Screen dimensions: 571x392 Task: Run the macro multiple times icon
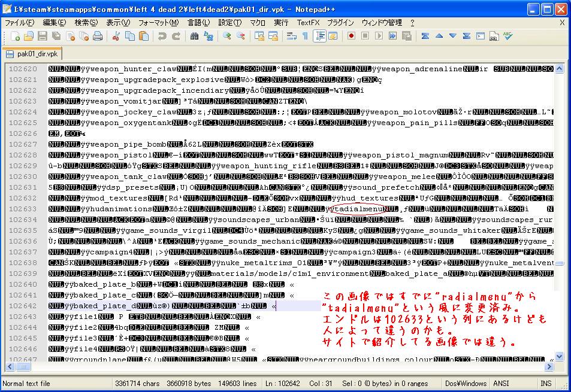point(393,36)
